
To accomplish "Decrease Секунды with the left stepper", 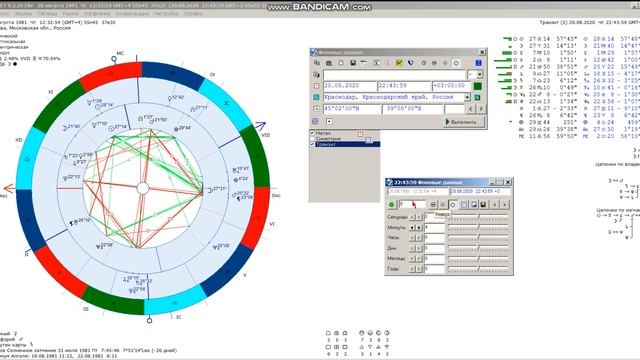I will coord(412,217).
